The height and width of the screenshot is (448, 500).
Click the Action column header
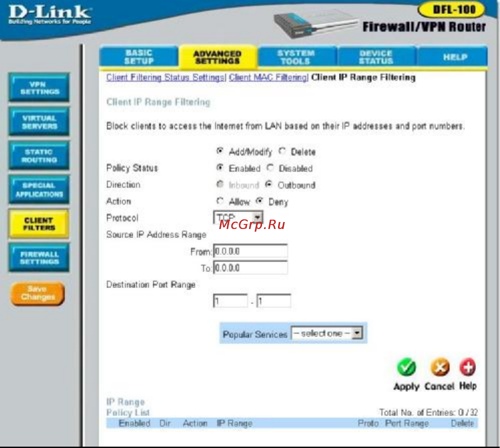click(195, 423)
